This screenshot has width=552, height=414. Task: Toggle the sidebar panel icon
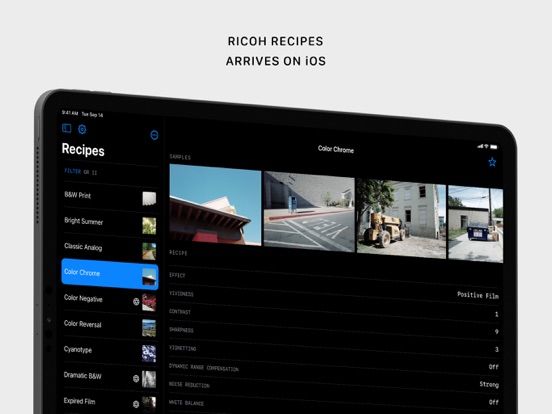pos(67,128)
